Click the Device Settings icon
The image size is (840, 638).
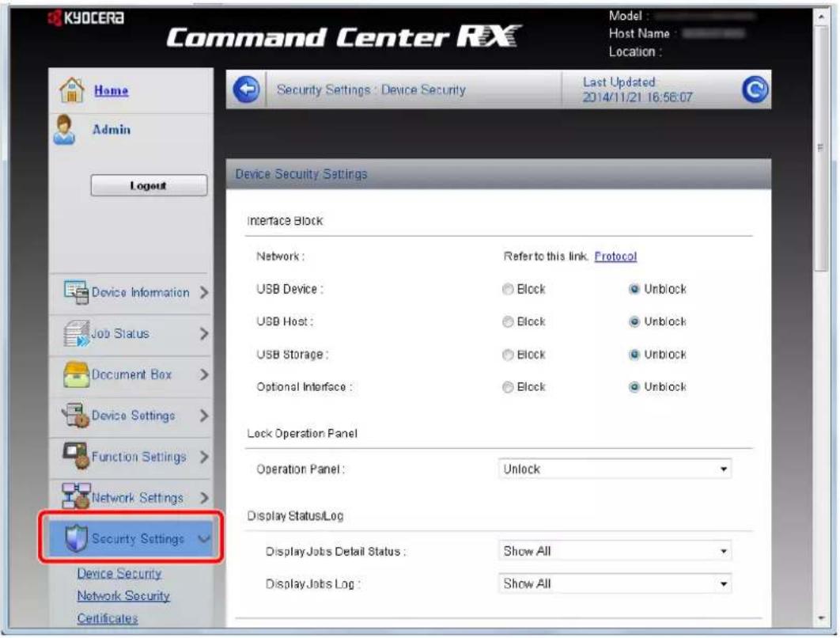[75, 416]
